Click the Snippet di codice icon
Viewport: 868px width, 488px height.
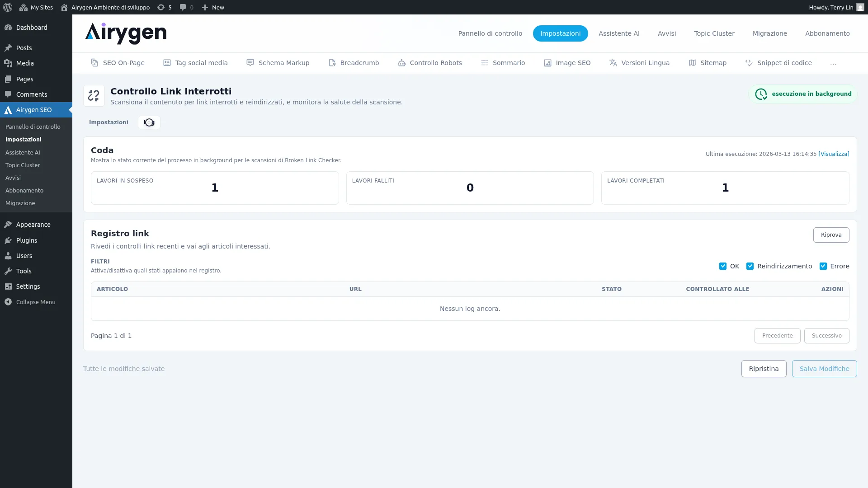749,63
